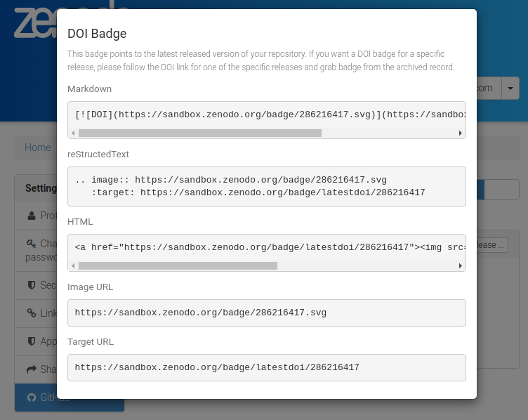Click the Profile user icon in sidebar
Viewport: 528px width, 420px height.
point(31,216)
